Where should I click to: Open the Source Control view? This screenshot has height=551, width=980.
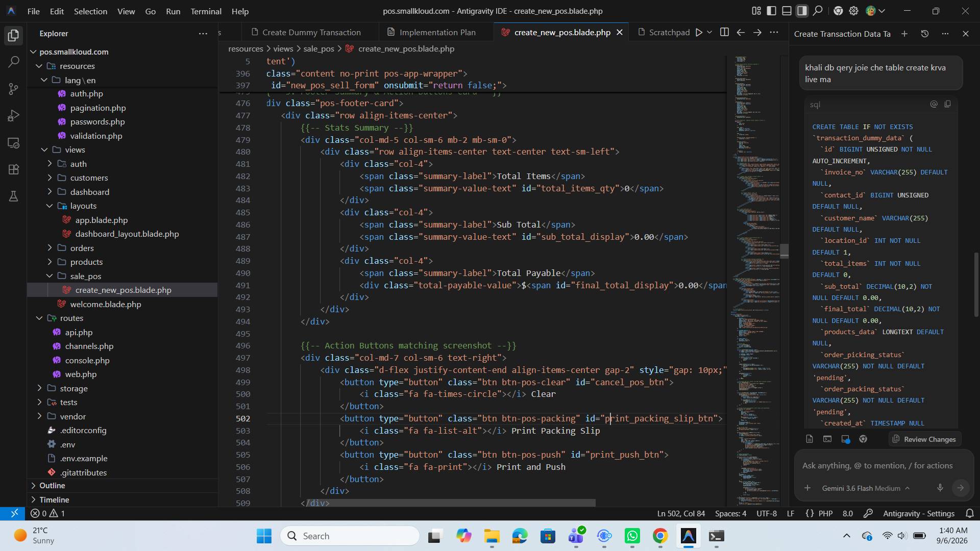pyautogui.click(x=14, y=89)
